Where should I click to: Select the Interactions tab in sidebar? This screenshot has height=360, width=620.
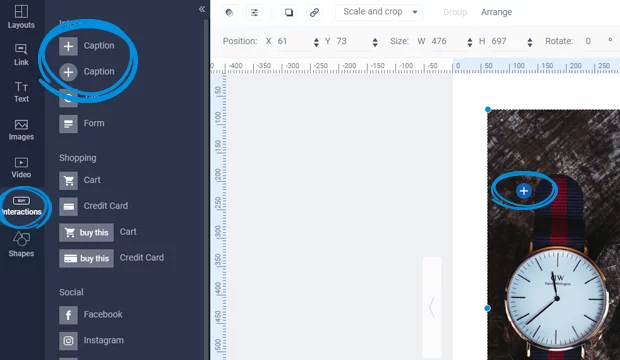tap(21, 206)
